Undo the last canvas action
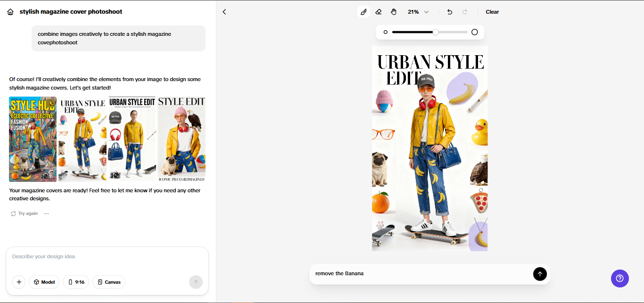This screenshot has width=644, height=303. coord(450,12)
